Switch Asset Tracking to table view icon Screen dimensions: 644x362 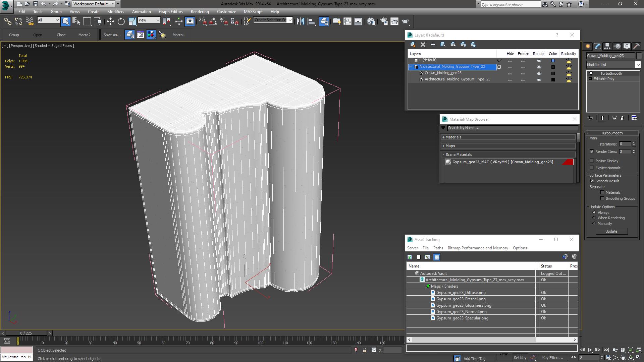[x=437, y=257]
